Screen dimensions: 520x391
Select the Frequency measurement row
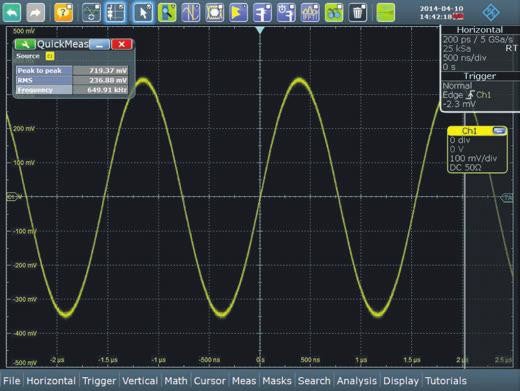coord(72,90)
